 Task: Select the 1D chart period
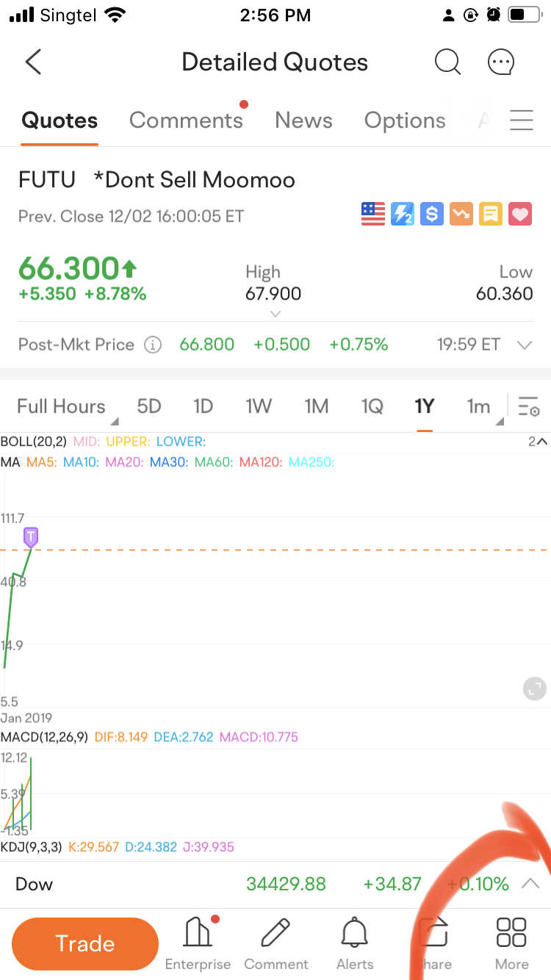203,406
